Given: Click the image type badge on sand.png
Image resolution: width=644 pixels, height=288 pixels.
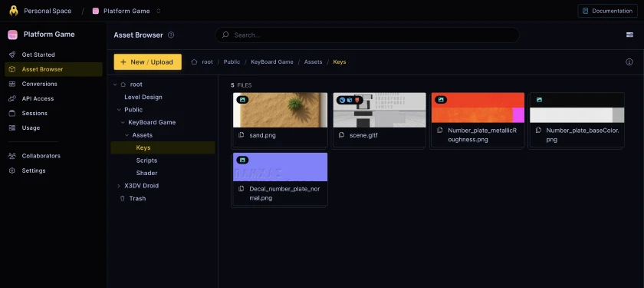Looking at the screenshot, I should tap(242, 100).
